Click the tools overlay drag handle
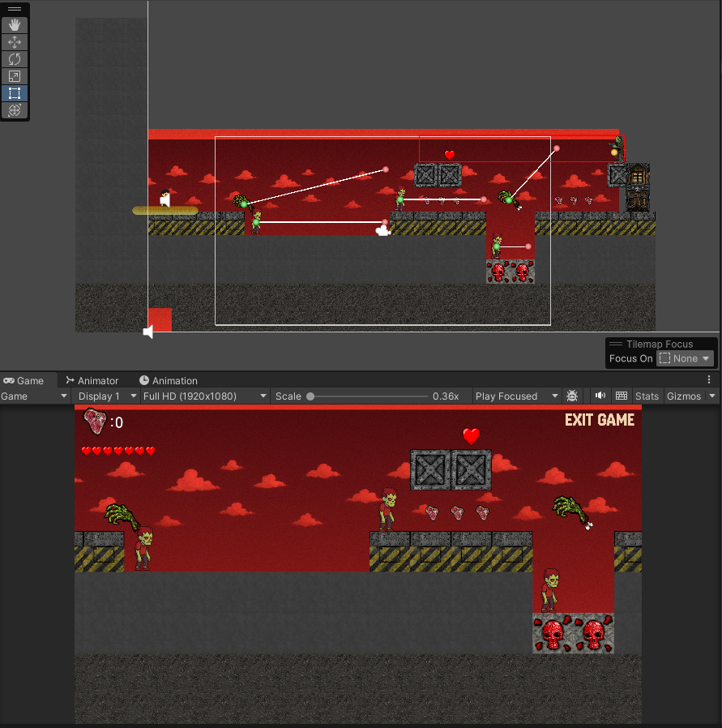 [15, 9]
